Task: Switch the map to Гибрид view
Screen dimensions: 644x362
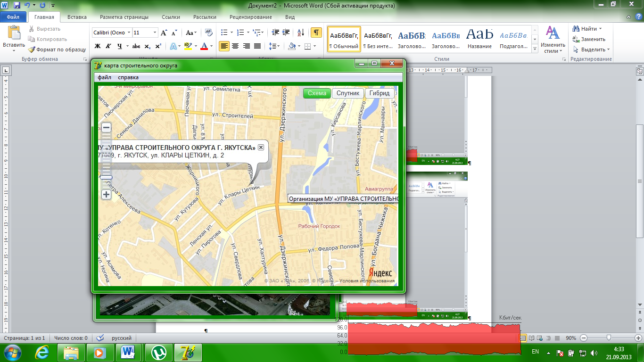Action: tap(380, 93)
